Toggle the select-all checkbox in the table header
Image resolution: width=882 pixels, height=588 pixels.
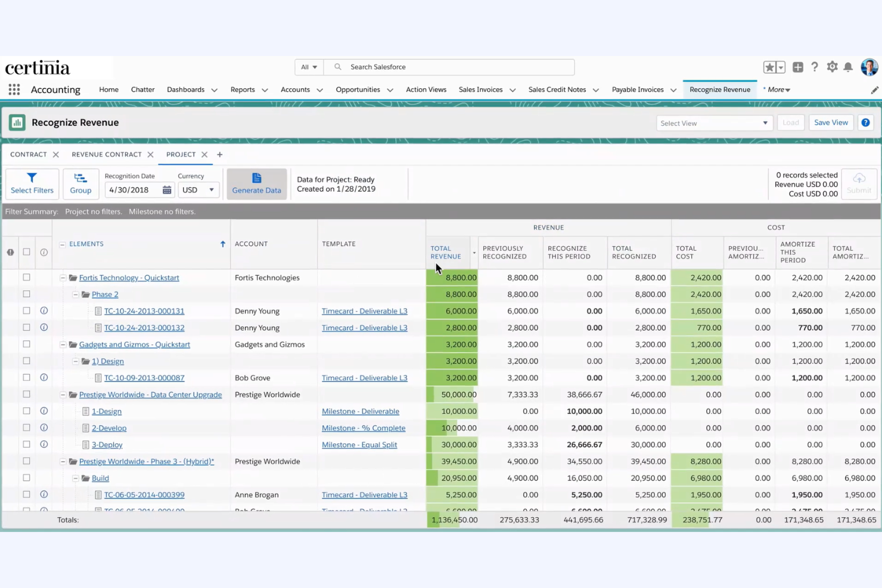[x=26, y=251]
